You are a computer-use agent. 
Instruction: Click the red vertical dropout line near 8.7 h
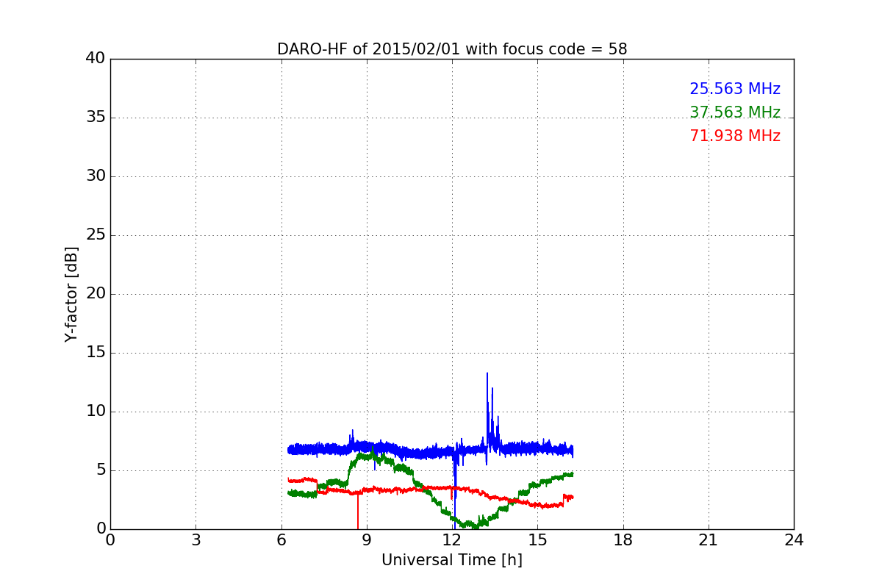click(x=358, y=511)
